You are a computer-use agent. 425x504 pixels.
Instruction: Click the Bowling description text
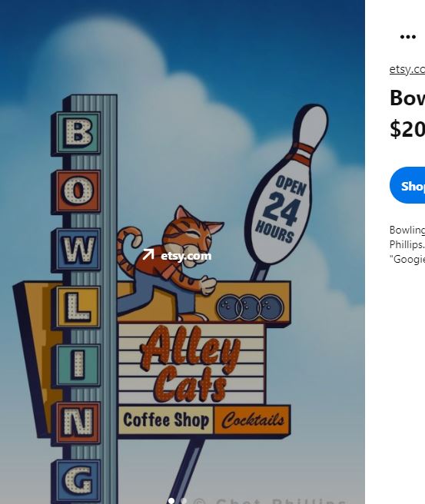[407, 244]
